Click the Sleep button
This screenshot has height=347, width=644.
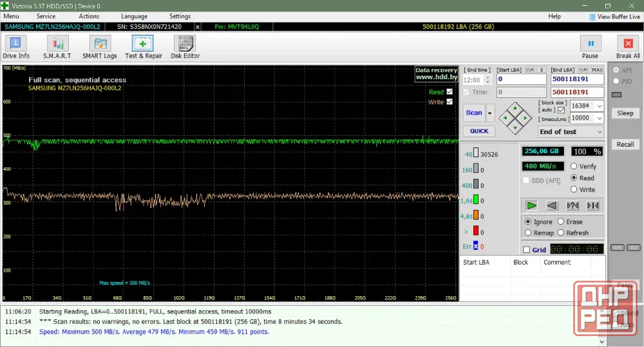tap(625, 113)
